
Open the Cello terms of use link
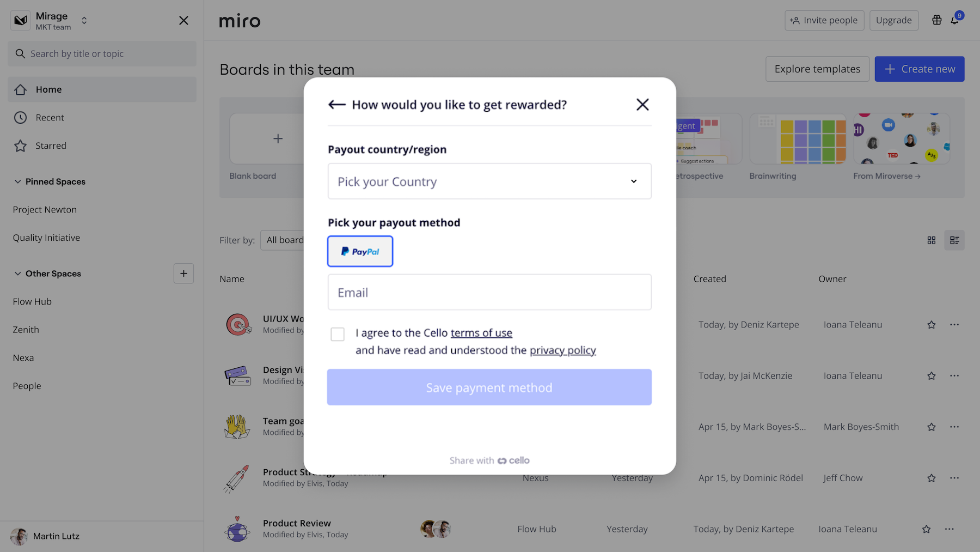coord(481,333)
